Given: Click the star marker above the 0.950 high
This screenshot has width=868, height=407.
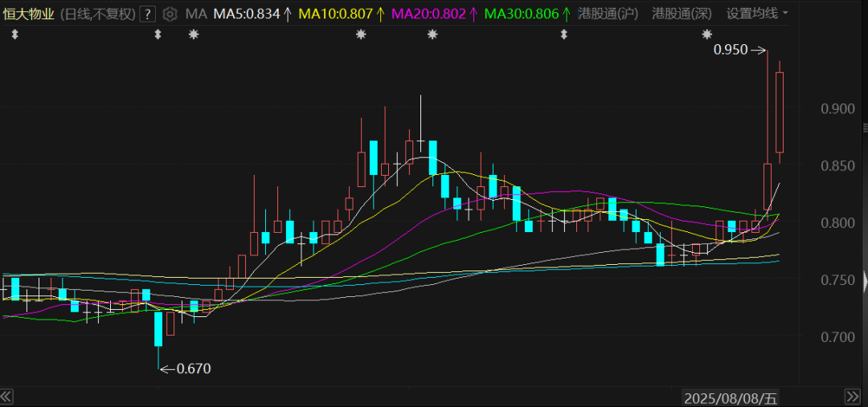Looking at the screenshot, I should (707, 35).
